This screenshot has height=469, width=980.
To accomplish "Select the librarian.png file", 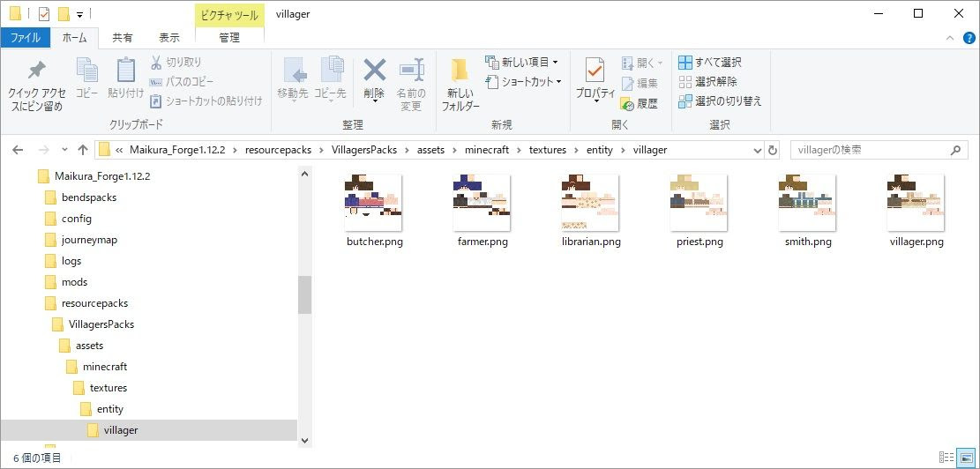I will [591, 211].
